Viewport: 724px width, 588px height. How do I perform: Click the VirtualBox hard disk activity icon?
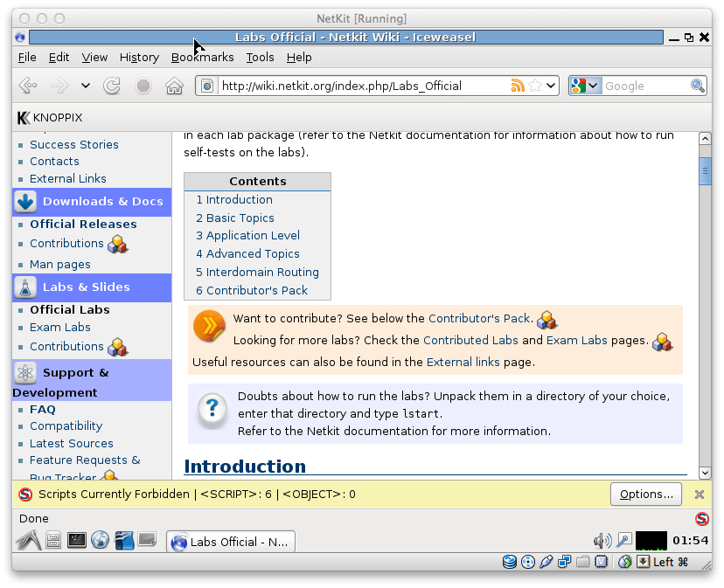[509, 562]
